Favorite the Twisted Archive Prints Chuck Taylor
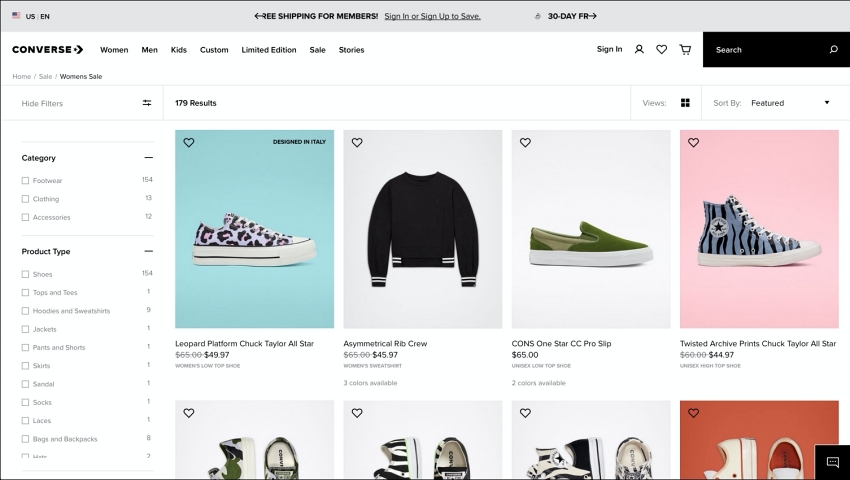This screenshot has height=480, width=850. pos(693,143)
